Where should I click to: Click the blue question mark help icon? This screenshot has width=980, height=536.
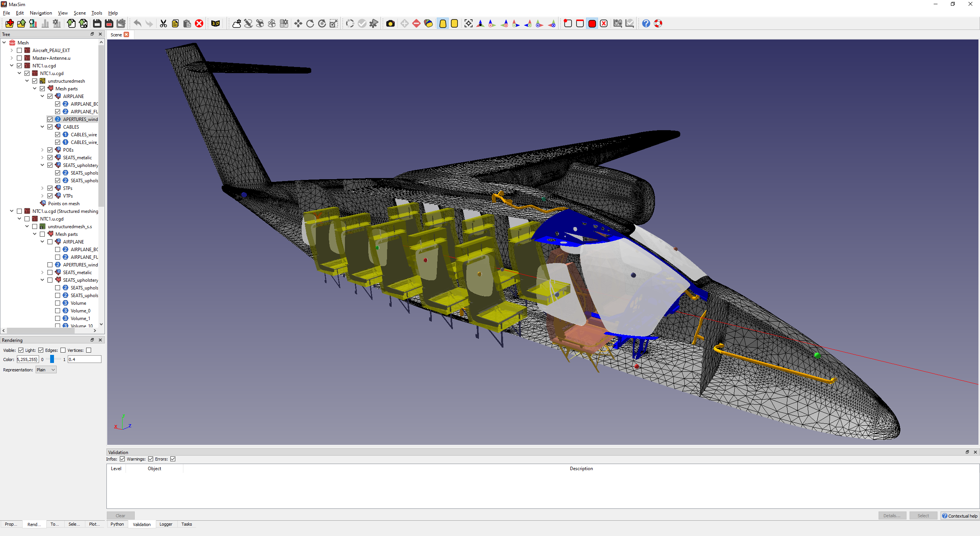(x=646, y=24)
